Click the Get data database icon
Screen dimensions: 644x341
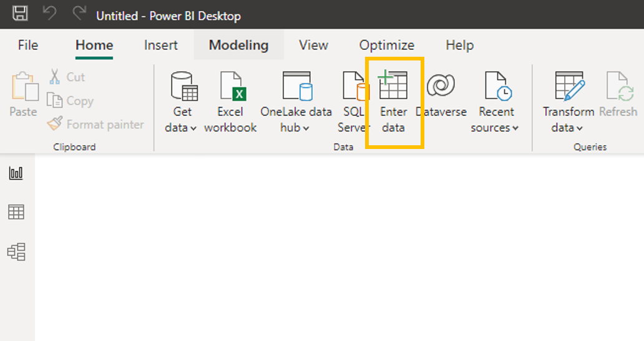tap(184, 86)
